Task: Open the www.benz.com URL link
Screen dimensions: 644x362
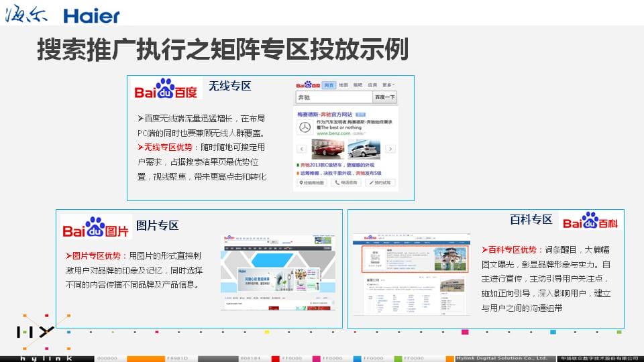Action: [333, 133]
